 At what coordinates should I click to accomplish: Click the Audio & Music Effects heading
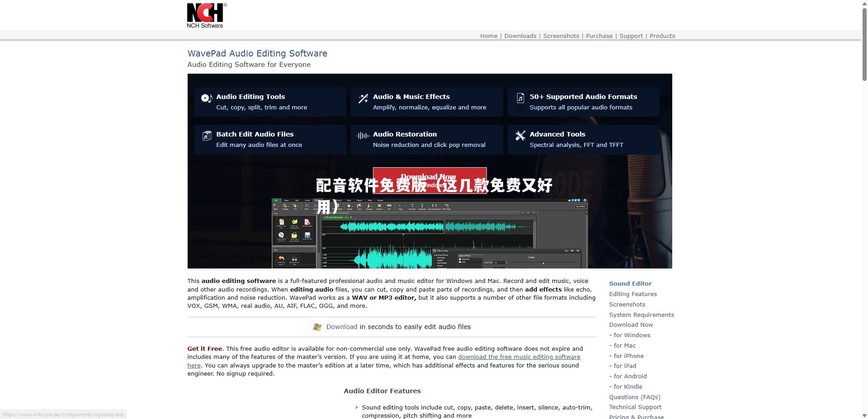(411, 97)
